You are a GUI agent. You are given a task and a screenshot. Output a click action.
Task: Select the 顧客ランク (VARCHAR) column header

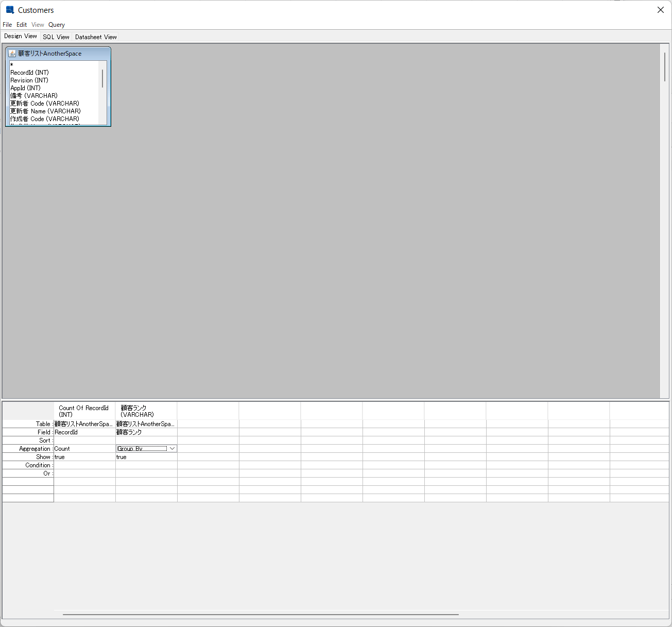[146, 411]
